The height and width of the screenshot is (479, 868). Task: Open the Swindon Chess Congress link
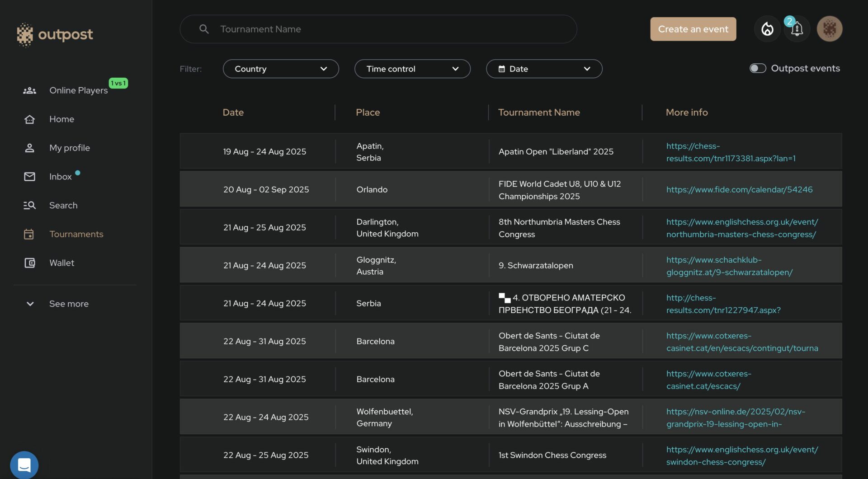point(741,456)
